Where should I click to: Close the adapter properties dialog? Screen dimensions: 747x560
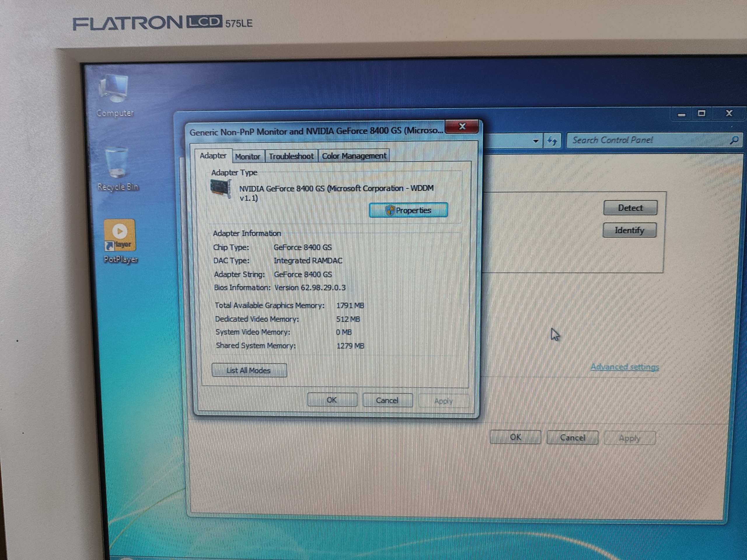point(462,127)
